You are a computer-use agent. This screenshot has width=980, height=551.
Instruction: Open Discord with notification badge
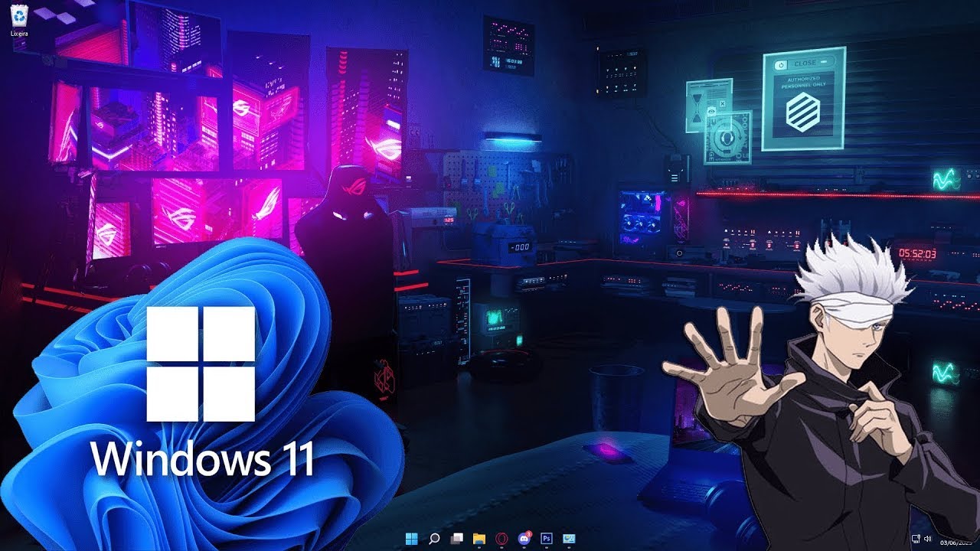[x=524, y=538]
